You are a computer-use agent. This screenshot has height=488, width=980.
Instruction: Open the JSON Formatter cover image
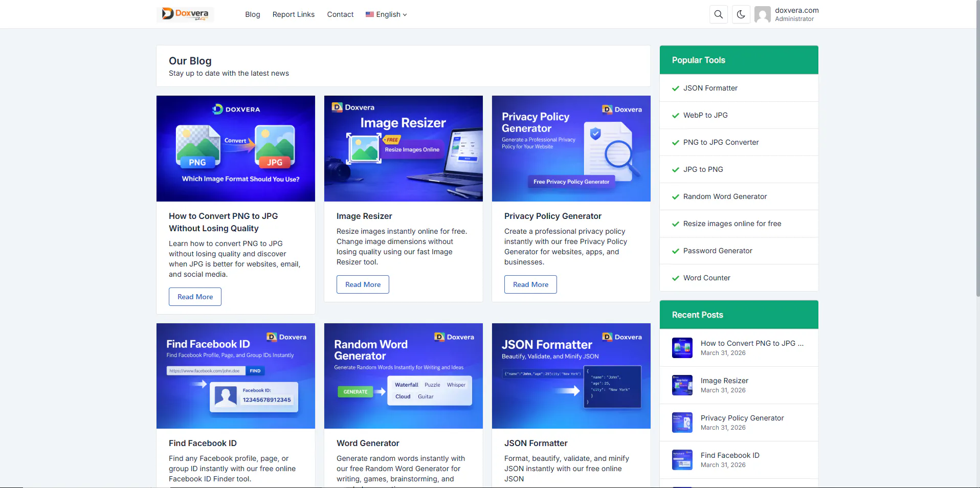point(571,376)
